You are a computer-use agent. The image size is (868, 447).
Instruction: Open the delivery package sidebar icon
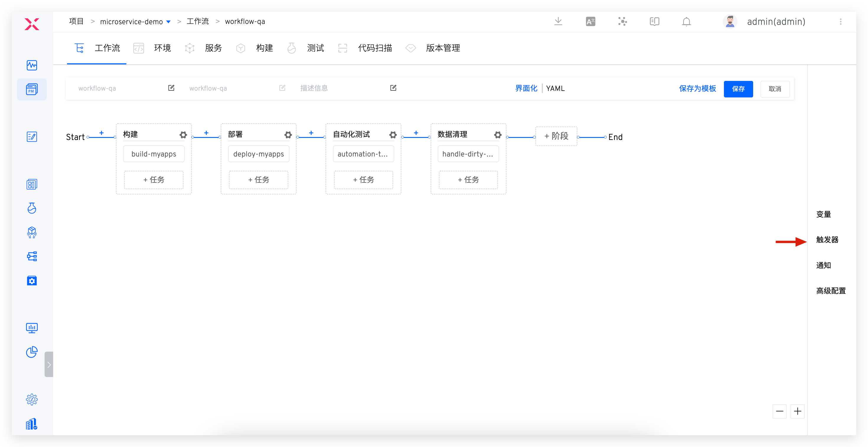tap(32, 232)
